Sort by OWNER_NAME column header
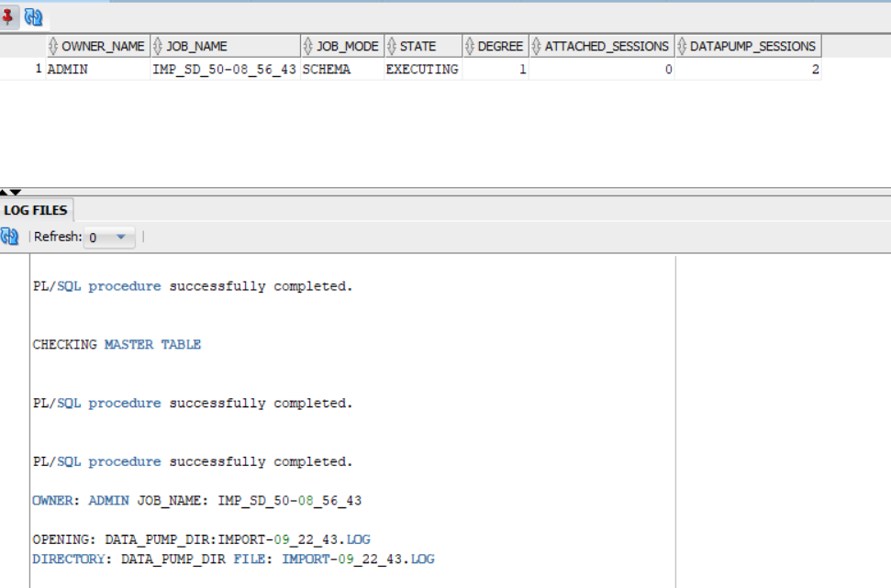Image resolution: width=891 pixels, height=588 pixels. (98, 46)
